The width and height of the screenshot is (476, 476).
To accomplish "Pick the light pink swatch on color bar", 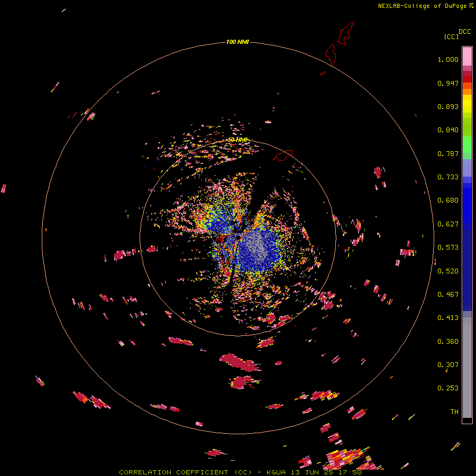I will pos(467,57).
